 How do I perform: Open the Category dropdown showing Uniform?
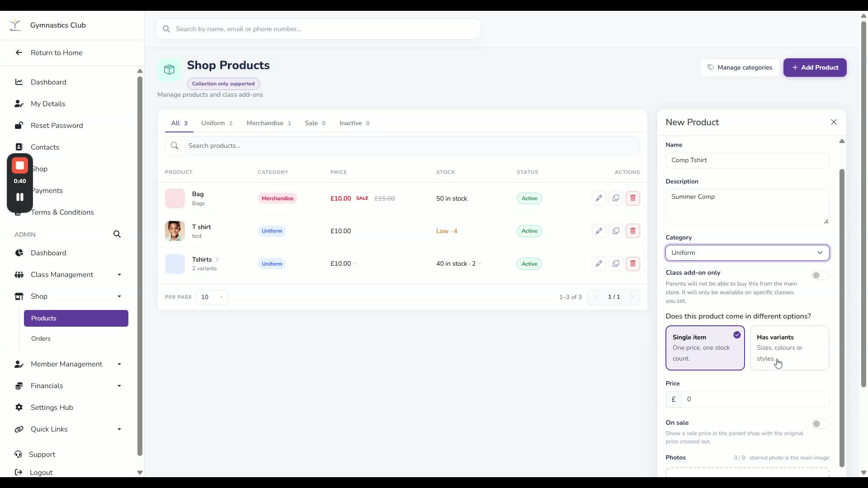click(x=747, y=253)
